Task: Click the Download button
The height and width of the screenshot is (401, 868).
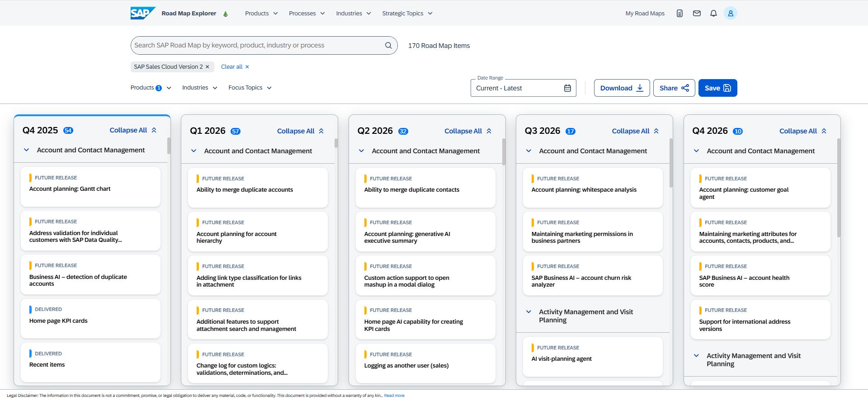Action: (x=622, y=88)
